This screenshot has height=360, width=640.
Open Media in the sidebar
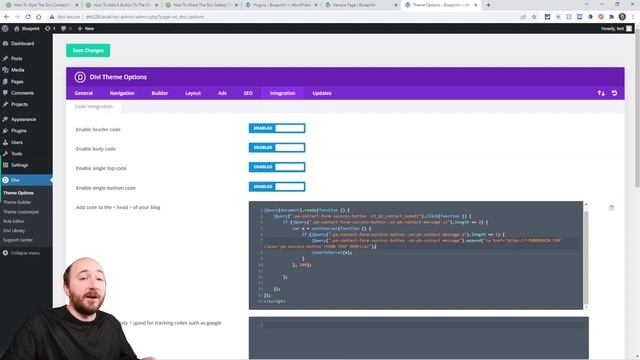[18, 70]
